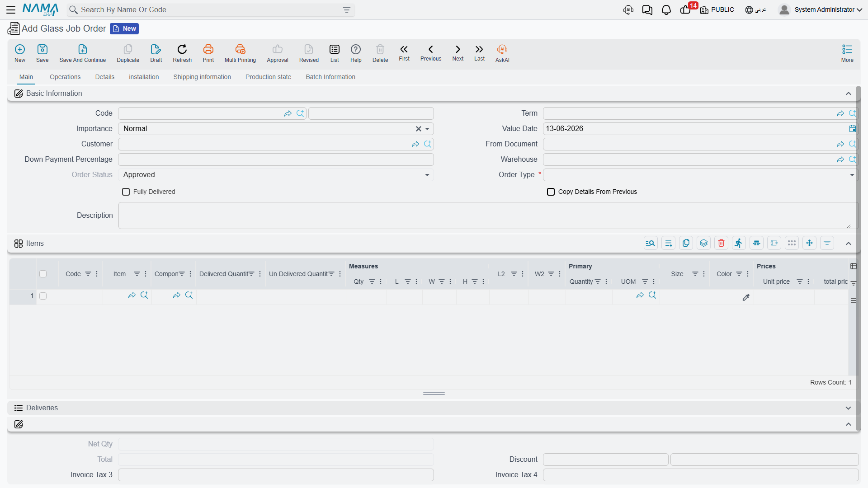Focus the Search By Name Or Code box
The image size is (868, 488).
point(210,10)
